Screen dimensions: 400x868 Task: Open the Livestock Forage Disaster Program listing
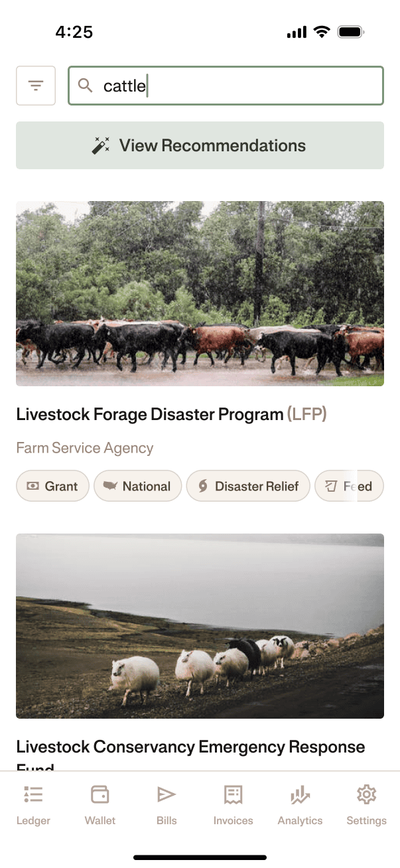pos(149,413)
